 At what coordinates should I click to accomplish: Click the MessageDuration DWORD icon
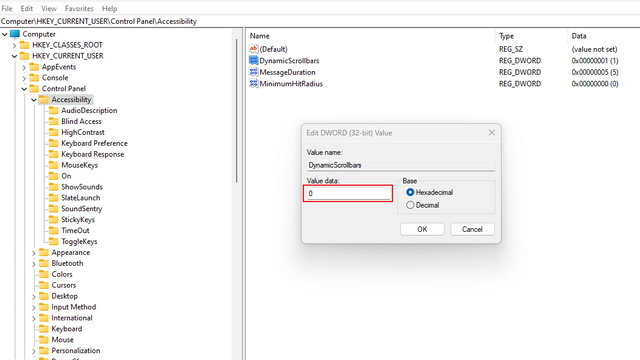[x=253, y=72]
